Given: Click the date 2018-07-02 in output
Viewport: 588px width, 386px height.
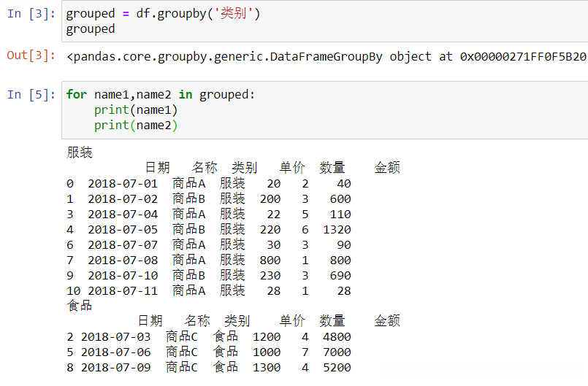Looking at the screenshot, I should coord(123,199).
